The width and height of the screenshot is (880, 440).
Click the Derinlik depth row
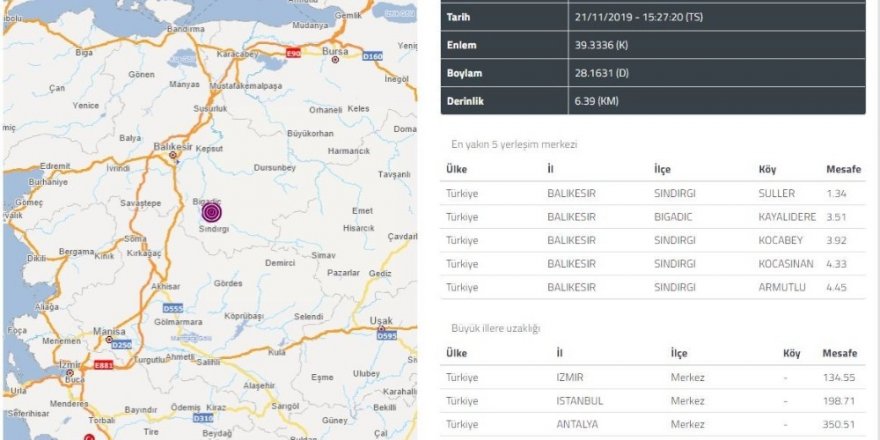pyautogui.click(x=653, y=100)
